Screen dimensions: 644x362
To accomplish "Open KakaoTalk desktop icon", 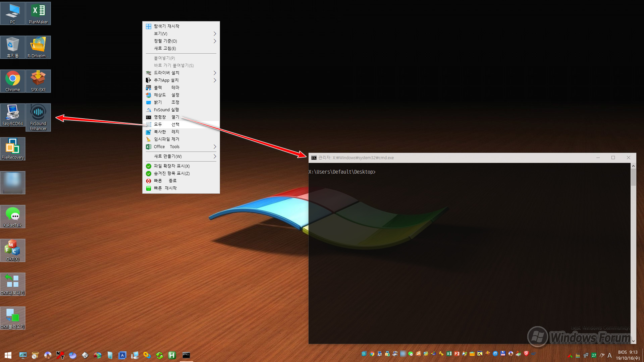I will [13, 217].
